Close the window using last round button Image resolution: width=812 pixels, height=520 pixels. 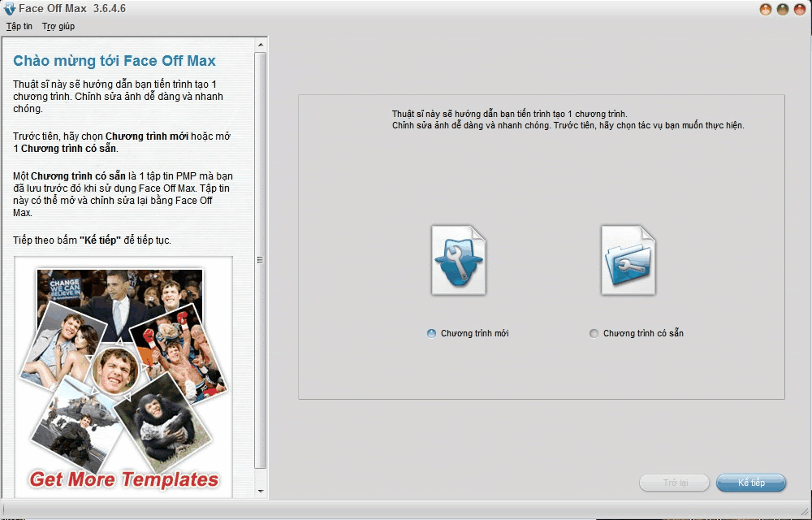coord(800,9)
